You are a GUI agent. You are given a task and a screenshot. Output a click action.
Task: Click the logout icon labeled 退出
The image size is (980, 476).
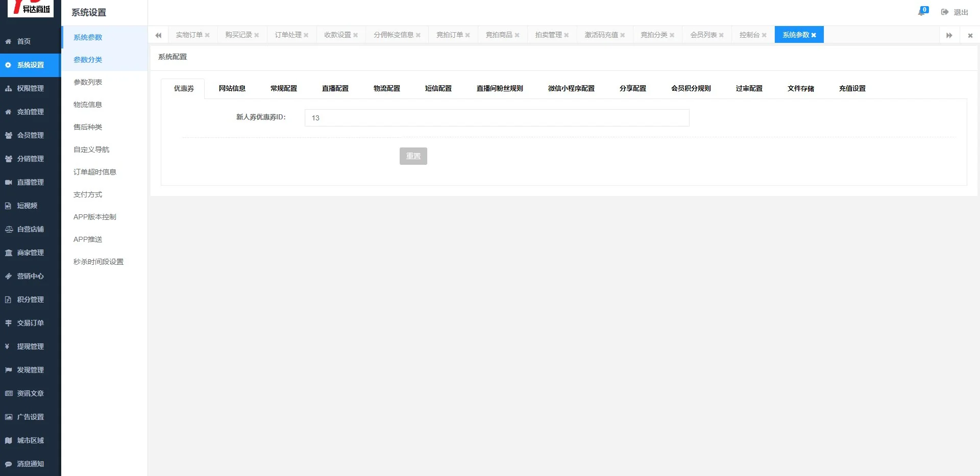point(945,12)
